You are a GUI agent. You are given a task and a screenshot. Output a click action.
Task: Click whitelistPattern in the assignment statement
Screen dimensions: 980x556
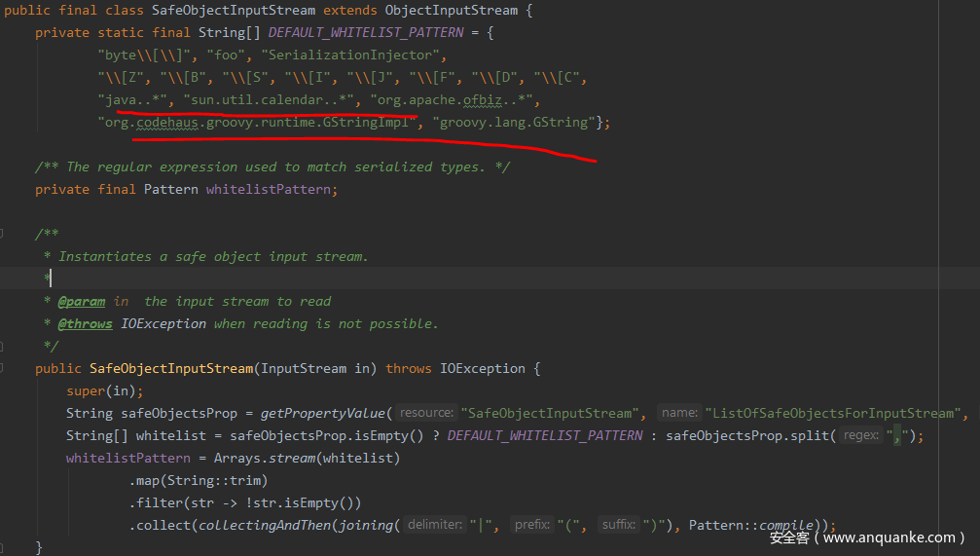point(128,459)
